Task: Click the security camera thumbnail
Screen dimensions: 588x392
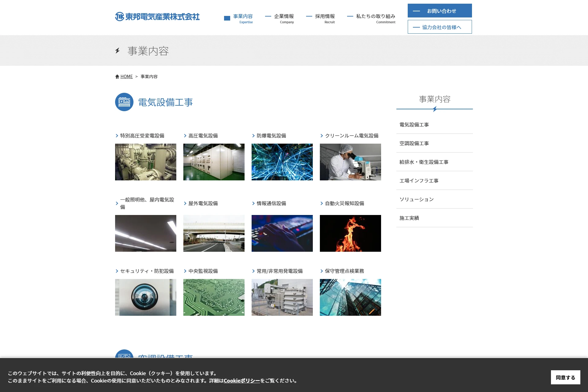Action: (x=145, y=297)
